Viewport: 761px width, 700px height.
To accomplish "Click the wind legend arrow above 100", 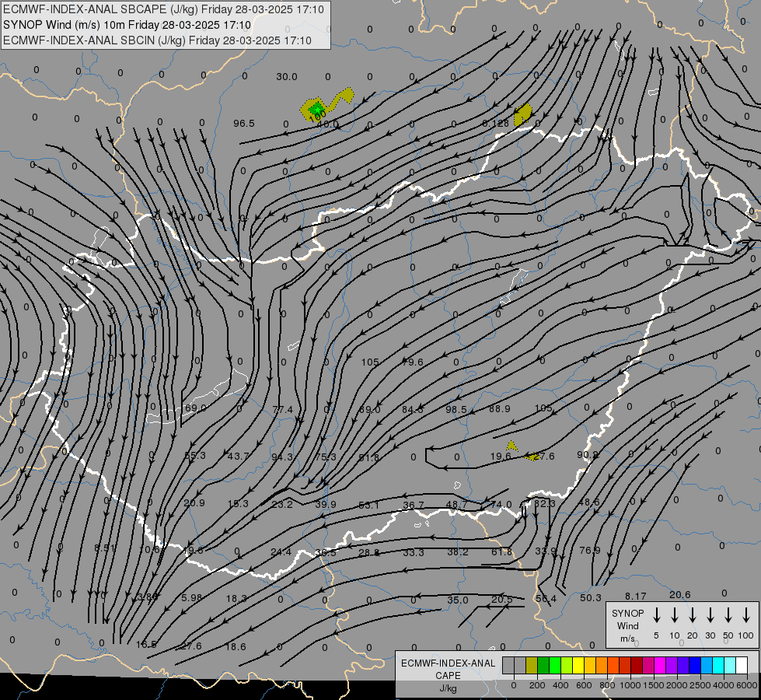I will pyautogui.click(x=746, y=615).
